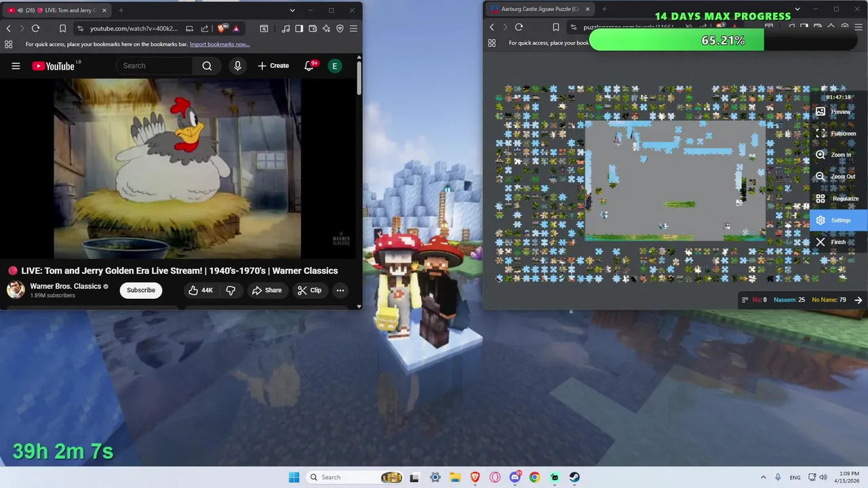
Task: Open the YouTube account avatar E
Action: 334,66
